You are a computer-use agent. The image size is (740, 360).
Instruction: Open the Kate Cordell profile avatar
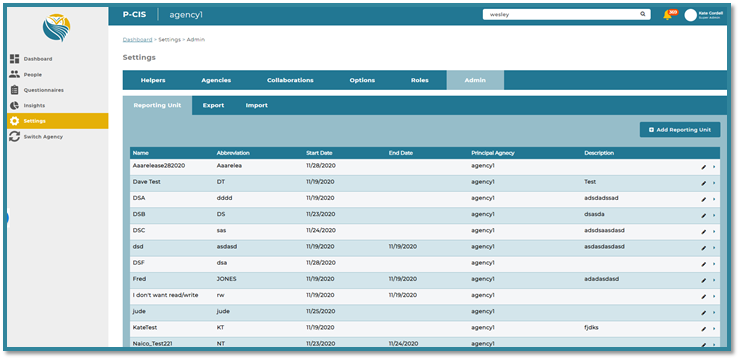(x=690, y=15)
